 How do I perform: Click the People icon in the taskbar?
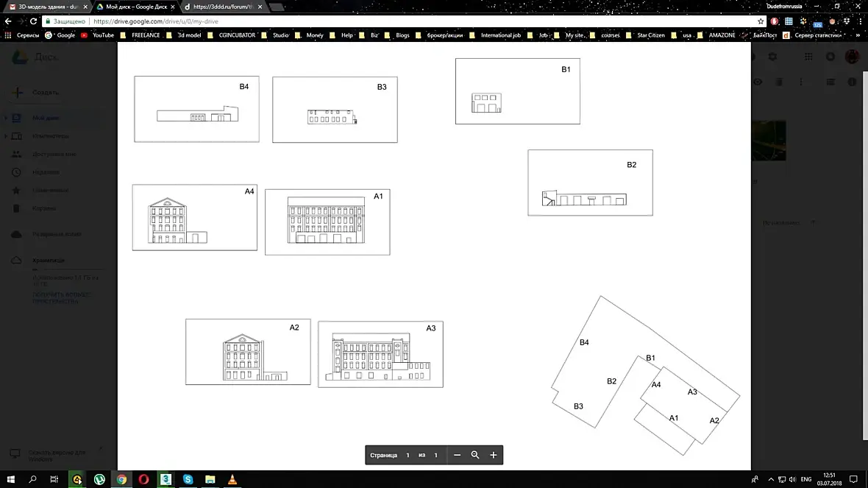pos(755,479)
